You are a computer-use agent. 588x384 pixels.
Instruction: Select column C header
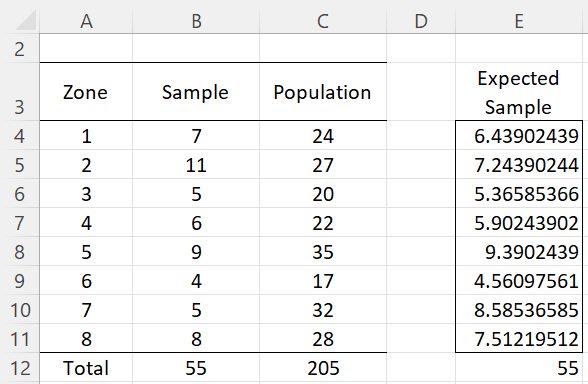(x=322, y=21)
